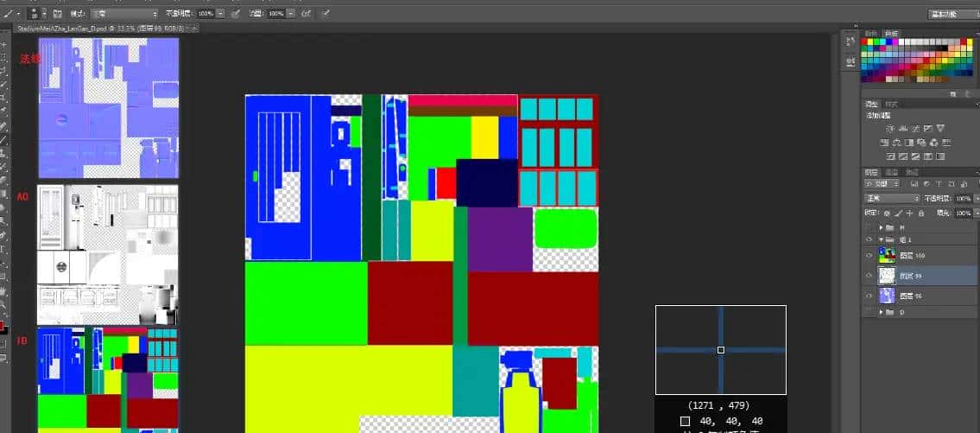The height and width of the screenshot is (433, 980).
Task: Add a Color Lookup adjustment layer
Action: [x=946, y=142]
